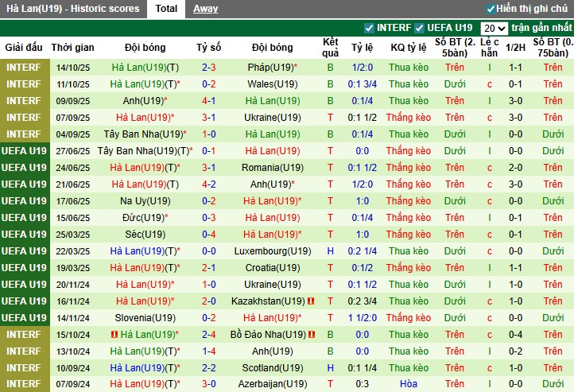Uncheck the UEFA U19 filter checkbox
This screenshot has width=574, height=392.
(420, 28)
